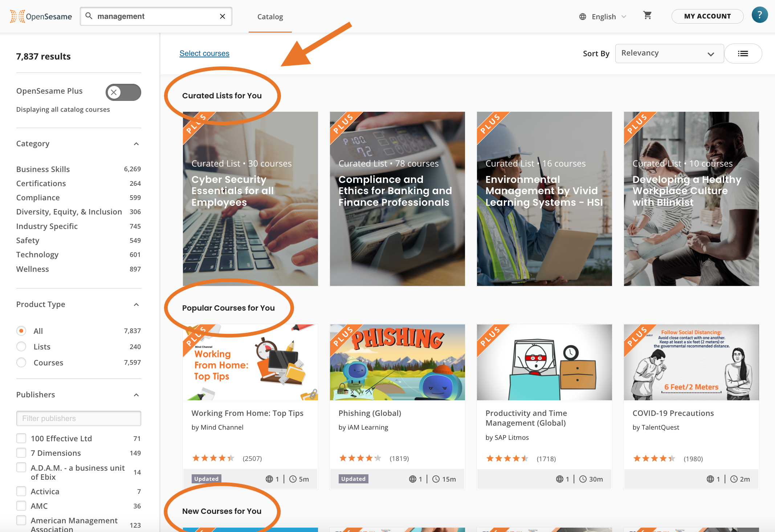The image size is (775, 532).
Task: Click star rating on Working From Home card
Action: pyautogui.click(x=213, y=458)
